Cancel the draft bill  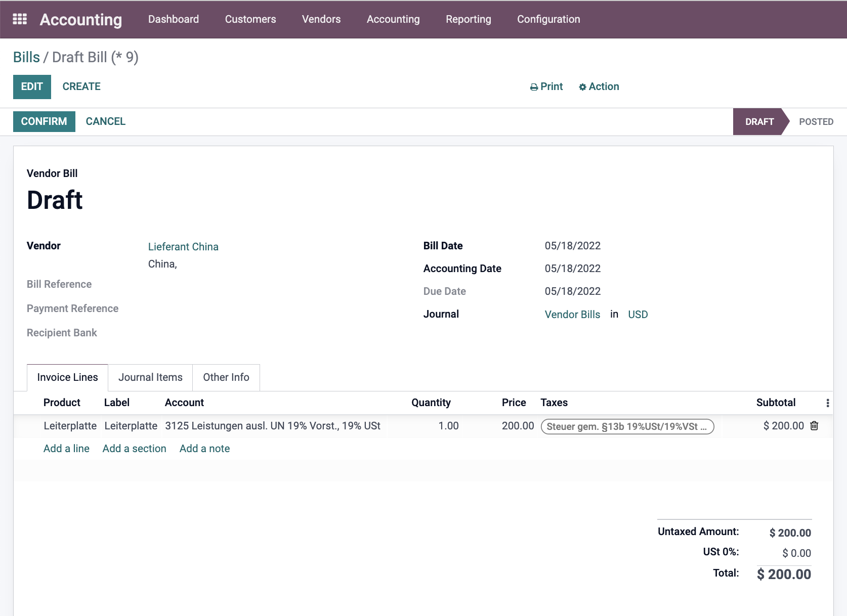tap(106, 121)
